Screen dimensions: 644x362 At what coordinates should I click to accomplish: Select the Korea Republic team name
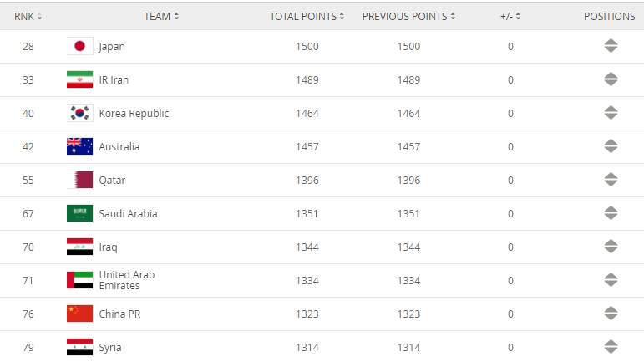(x=134, y=114)
